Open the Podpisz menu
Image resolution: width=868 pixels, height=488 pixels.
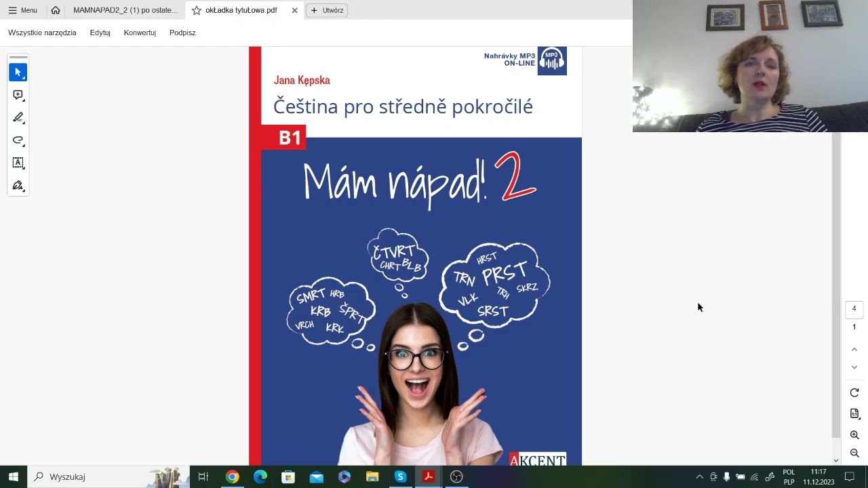182,33
